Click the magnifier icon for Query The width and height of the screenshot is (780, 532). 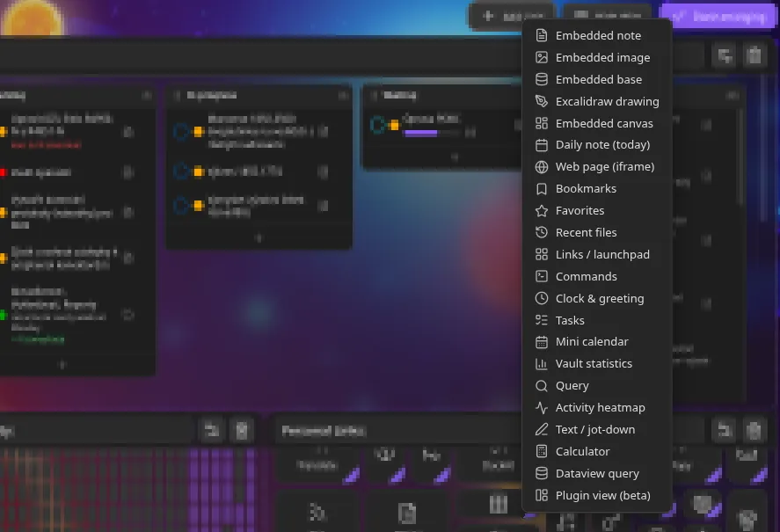click(x=541, y=386)
